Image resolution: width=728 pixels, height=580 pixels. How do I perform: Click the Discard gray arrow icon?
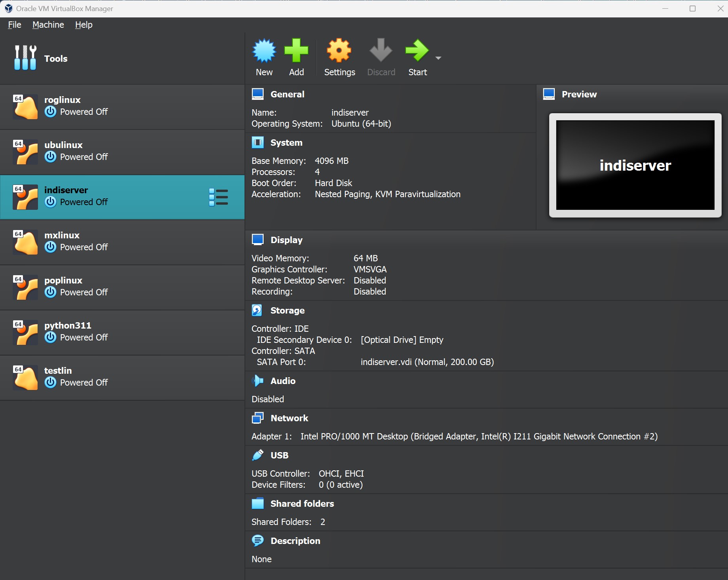[x=381, y=51]
